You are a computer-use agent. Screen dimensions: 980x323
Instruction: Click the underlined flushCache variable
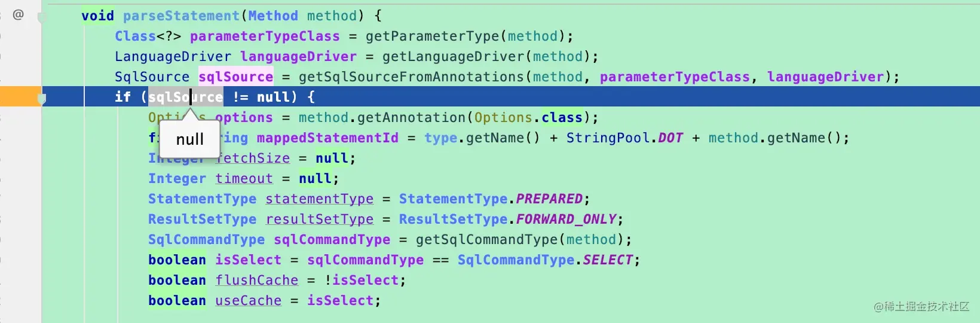pos(256,280)
